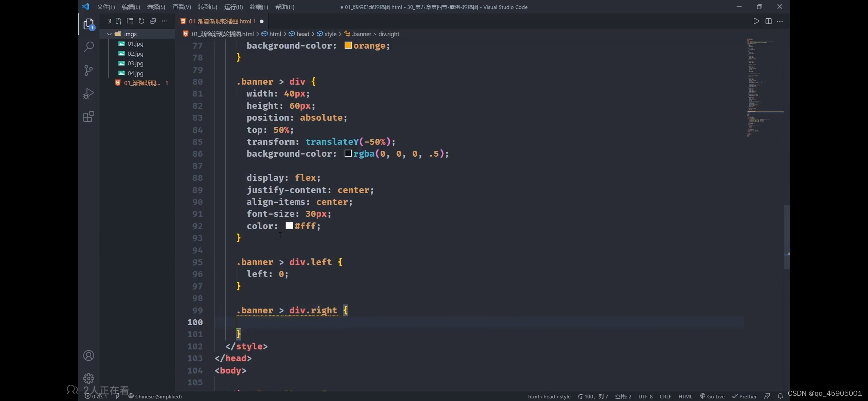Open the Explorer view in activity bar
Viewport: 868px width, 401px height.
(x=89, y=25)
